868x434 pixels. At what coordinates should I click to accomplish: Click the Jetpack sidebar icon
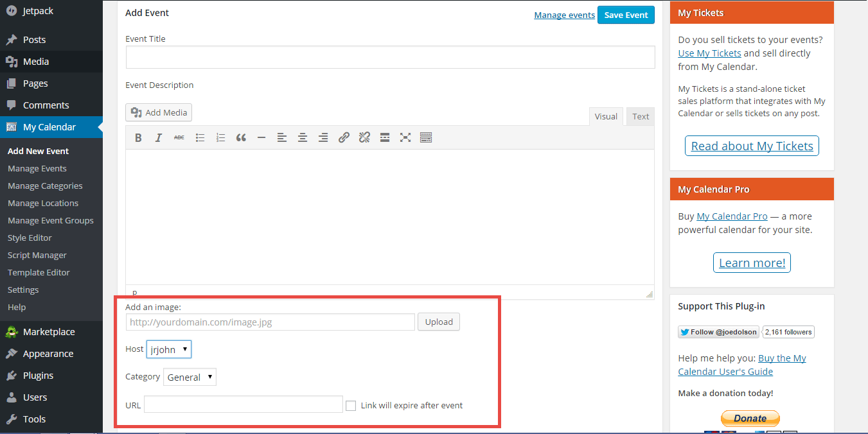tap(12, 10)
